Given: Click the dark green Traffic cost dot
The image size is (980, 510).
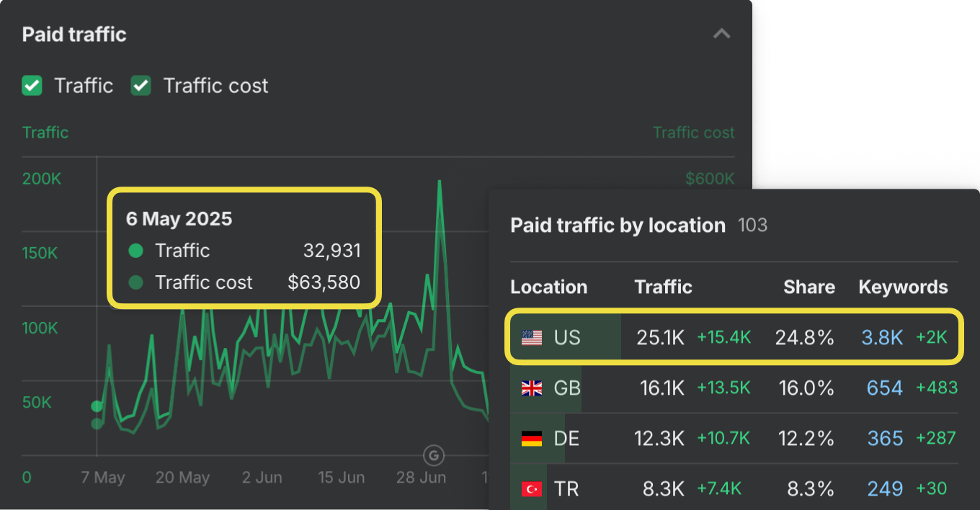Looking at the screenshot, I should (x=135, y=282).
